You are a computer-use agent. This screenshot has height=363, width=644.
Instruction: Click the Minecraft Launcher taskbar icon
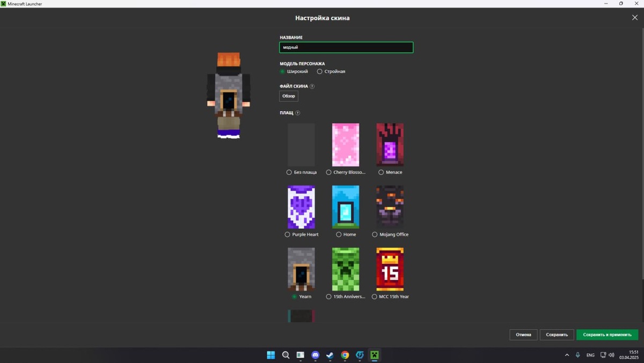pyautogui.click(x=375, y=355)
